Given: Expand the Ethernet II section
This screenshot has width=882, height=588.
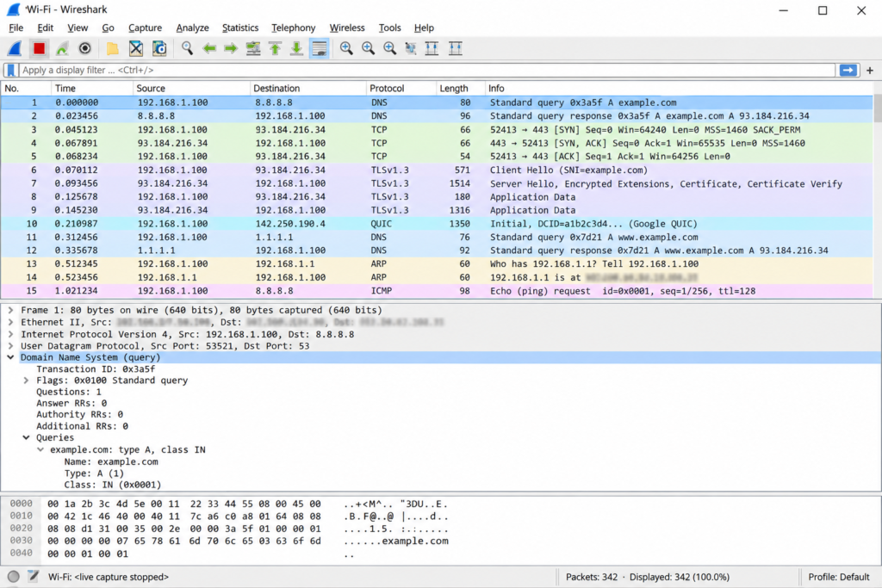Looking at the screenshot, I should 10,322.
